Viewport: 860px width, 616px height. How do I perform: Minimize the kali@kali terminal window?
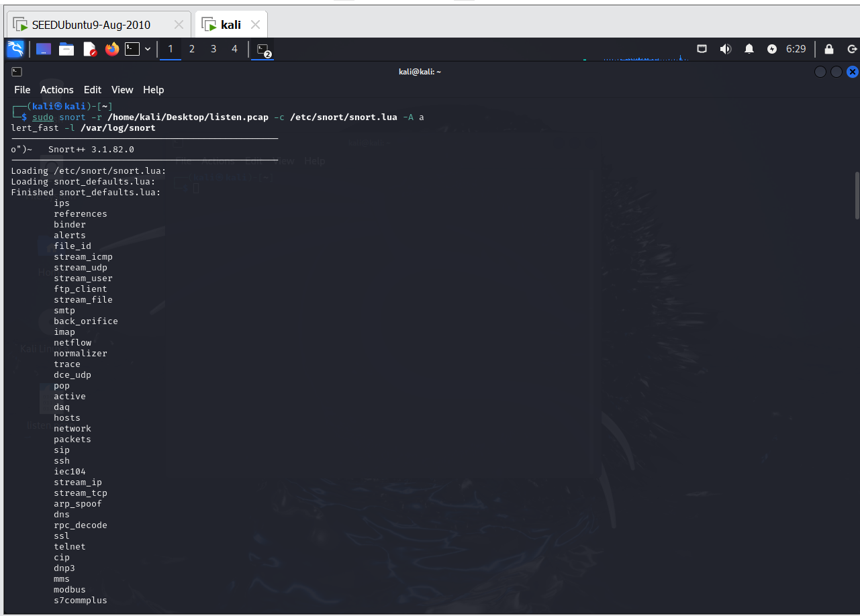(820, 72)
